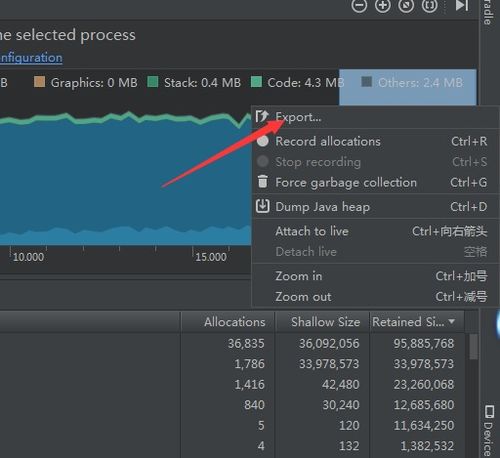This screenshot has width=500, height=458.
Task: Click the table vertical scrollbar thumb
Action: click(473, 347)
